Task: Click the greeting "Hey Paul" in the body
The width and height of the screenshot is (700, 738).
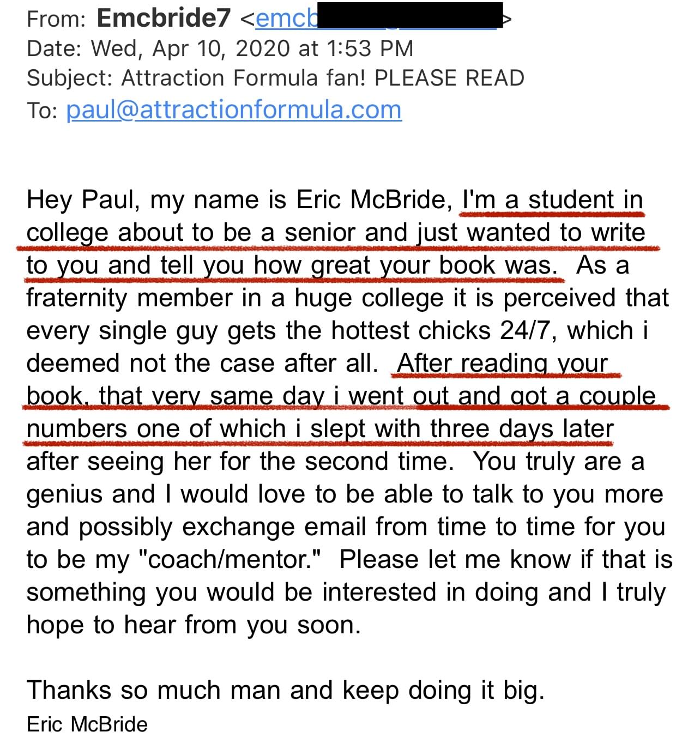Action: (x=79, y=199)
